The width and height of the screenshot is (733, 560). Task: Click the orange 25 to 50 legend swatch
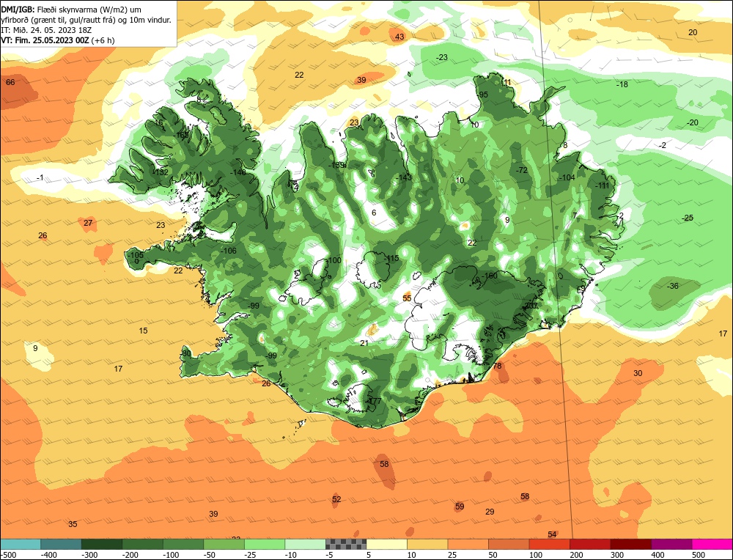point(468,544)
